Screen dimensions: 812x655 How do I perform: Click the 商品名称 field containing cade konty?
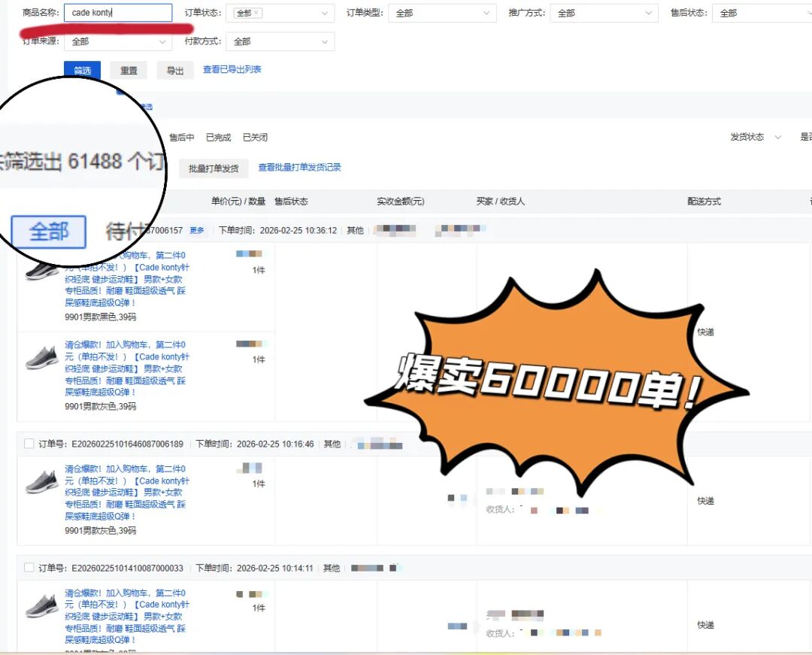118,13
